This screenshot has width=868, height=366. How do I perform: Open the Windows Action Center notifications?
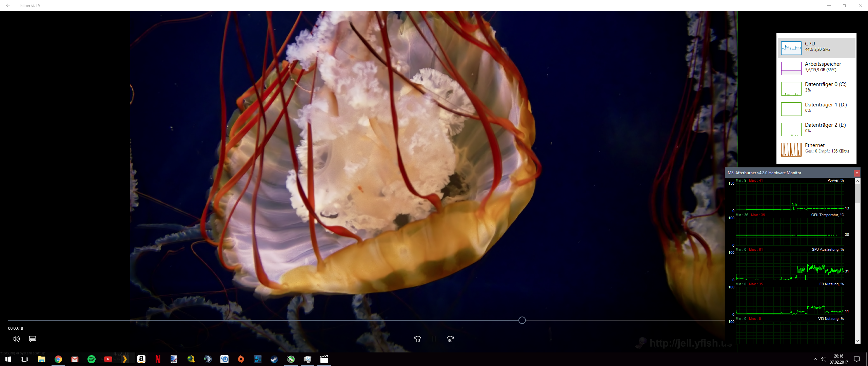point(857,359)
